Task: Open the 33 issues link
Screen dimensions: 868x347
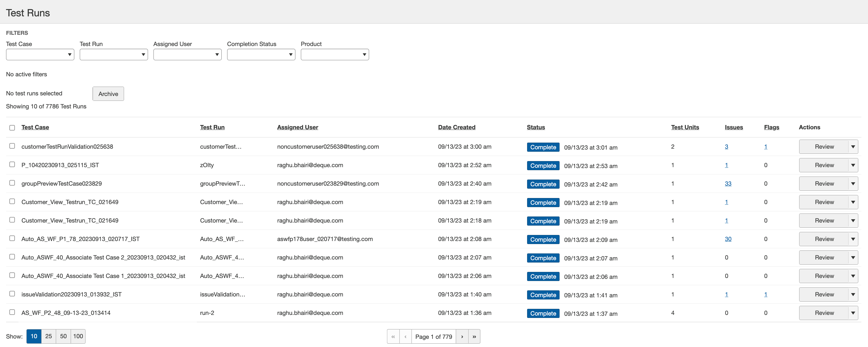Action: pyautogui.click(x=728, y=184)
